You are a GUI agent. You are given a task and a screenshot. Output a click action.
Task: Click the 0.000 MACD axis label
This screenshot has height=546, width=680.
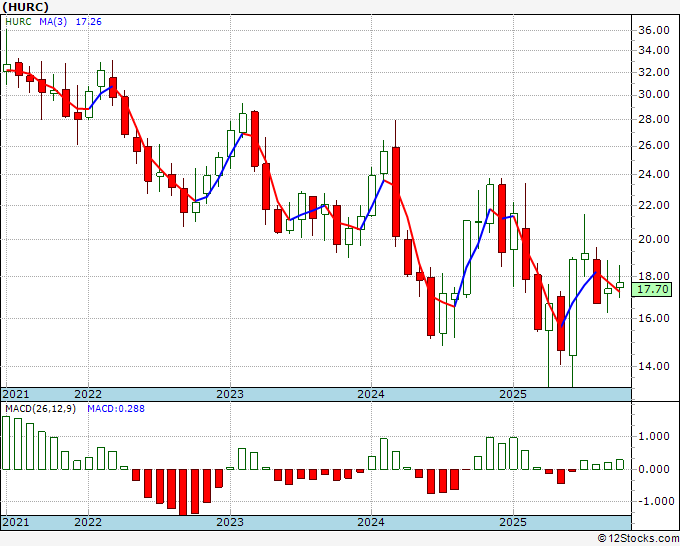click(654, 469)
